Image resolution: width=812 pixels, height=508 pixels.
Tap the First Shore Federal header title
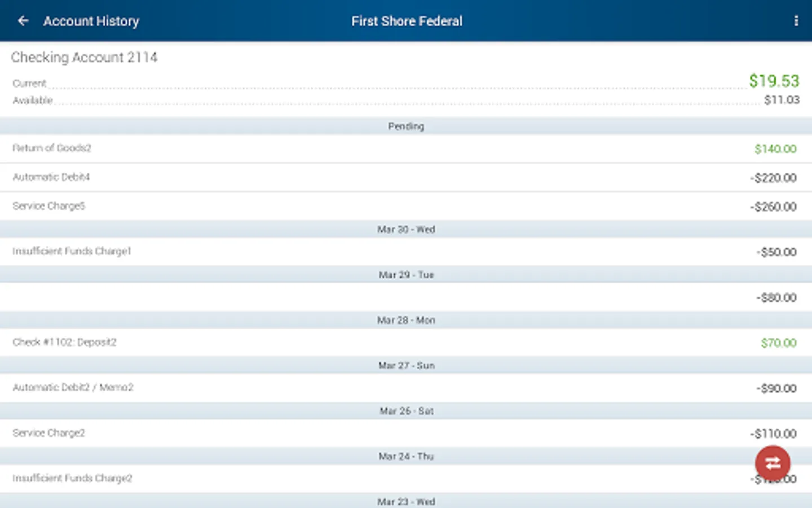tap(407, 21)
